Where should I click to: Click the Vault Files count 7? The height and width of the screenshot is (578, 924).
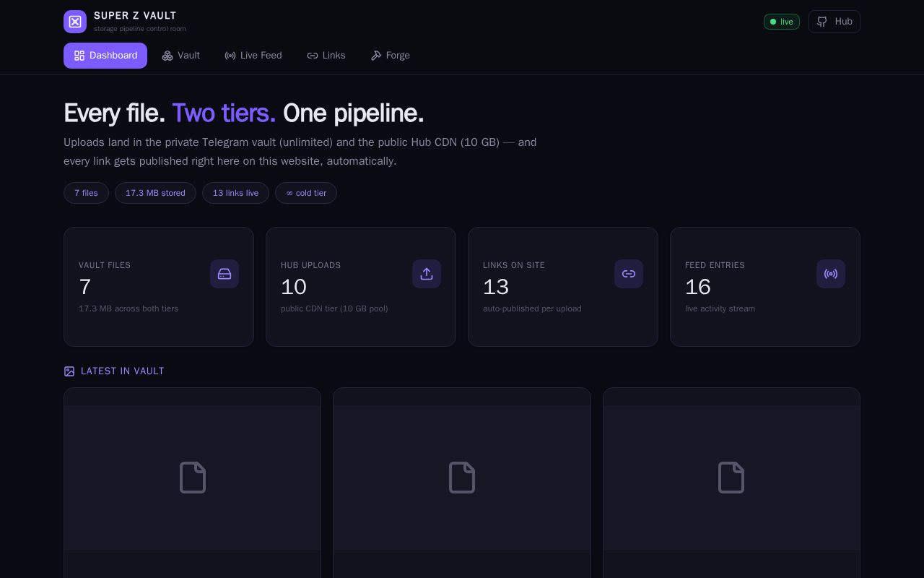tap(85, 287)
